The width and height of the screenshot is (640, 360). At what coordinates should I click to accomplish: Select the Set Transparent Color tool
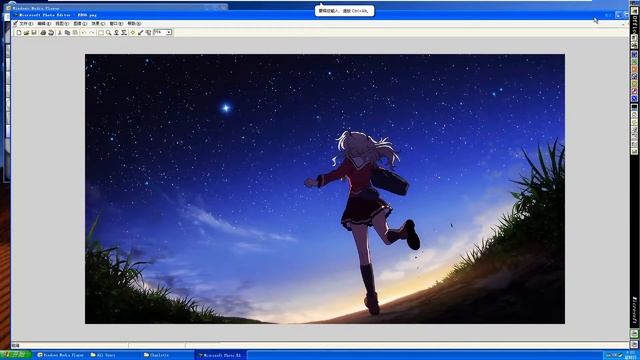[140, 33]
